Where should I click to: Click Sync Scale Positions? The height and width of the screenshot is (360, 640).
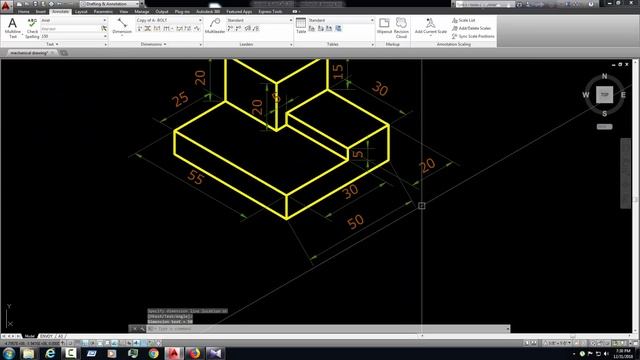click(x=473, y=36)
